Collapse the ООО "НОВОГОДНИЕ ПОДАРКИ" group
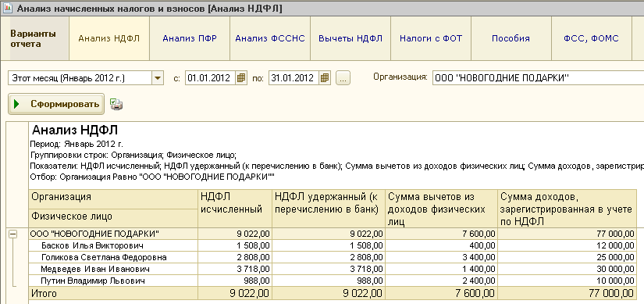This screenshot has width=644, height=304. tap(13, 234)
